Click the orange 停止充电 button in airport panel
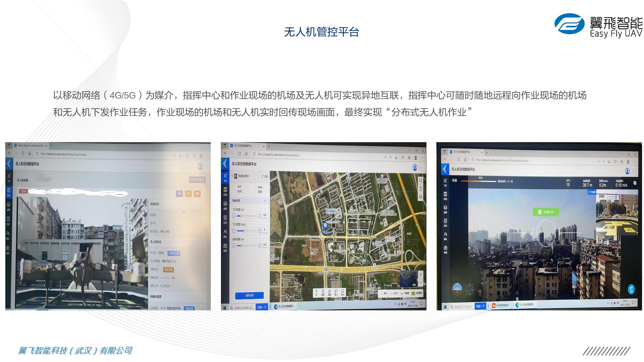The width and height of the screenshot is (644, 362). click(x=168, y=270)
